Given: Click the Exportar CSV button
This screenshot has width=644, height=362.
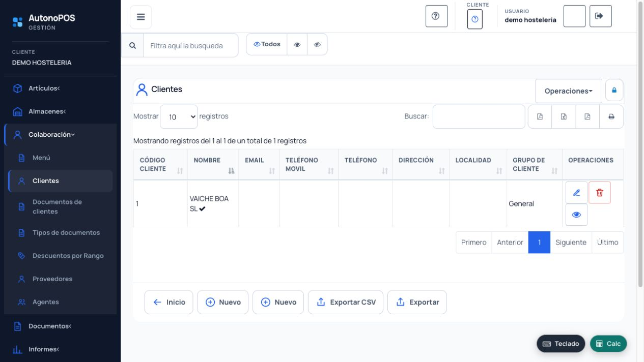Looking at the screenshot, I should tap(346, 302).
